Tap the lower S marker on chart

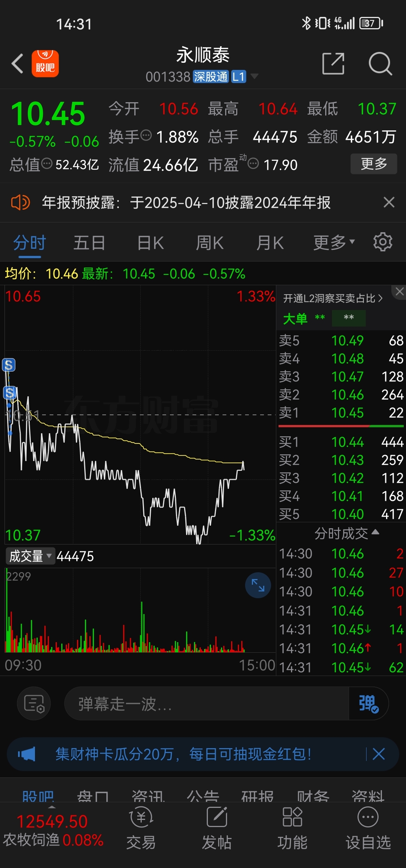pos(10,393)
